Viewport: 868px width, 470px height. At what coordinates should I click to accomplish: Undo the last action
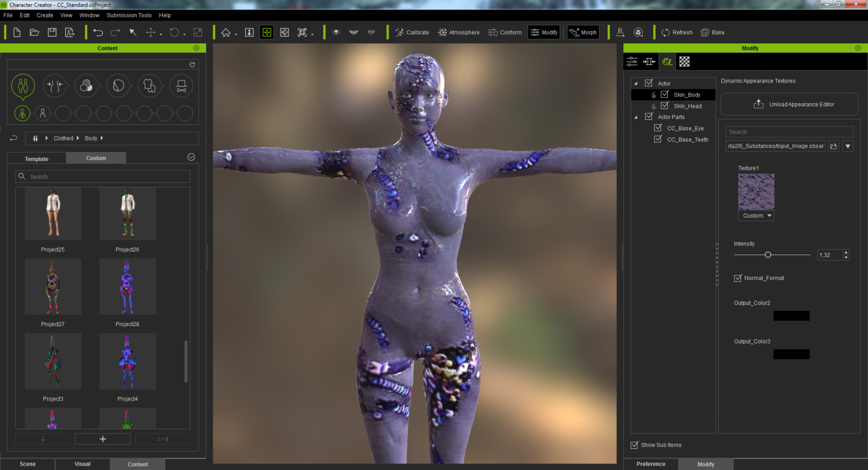click(98, 33)
